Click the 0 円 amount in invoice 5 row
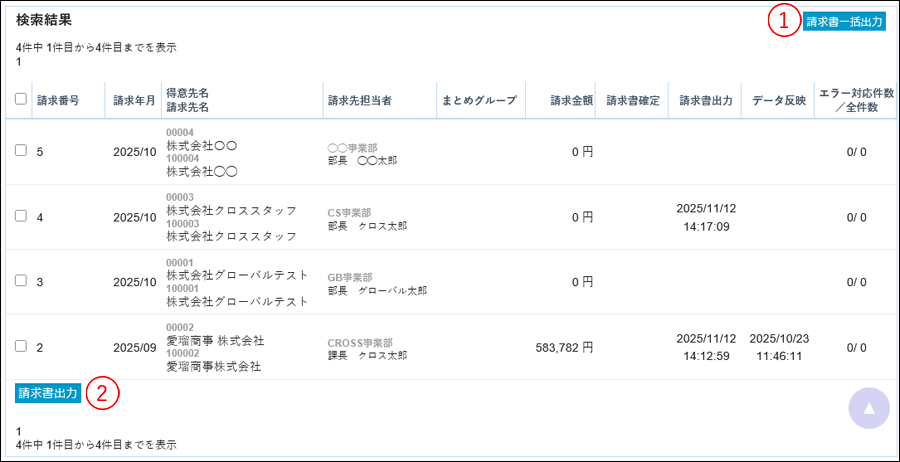 click(x=582, y=152)
